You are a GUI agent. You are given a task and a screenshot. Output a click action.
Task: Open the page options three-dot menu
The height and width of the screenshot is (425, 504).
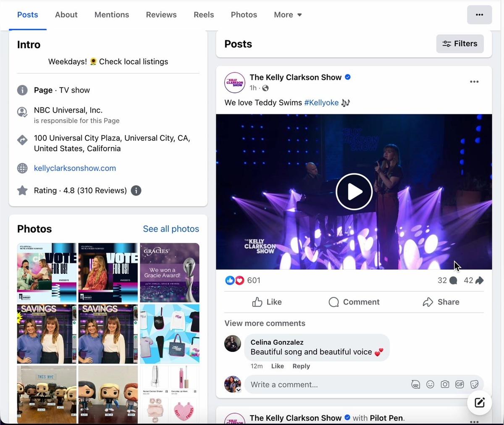point(479,15)
